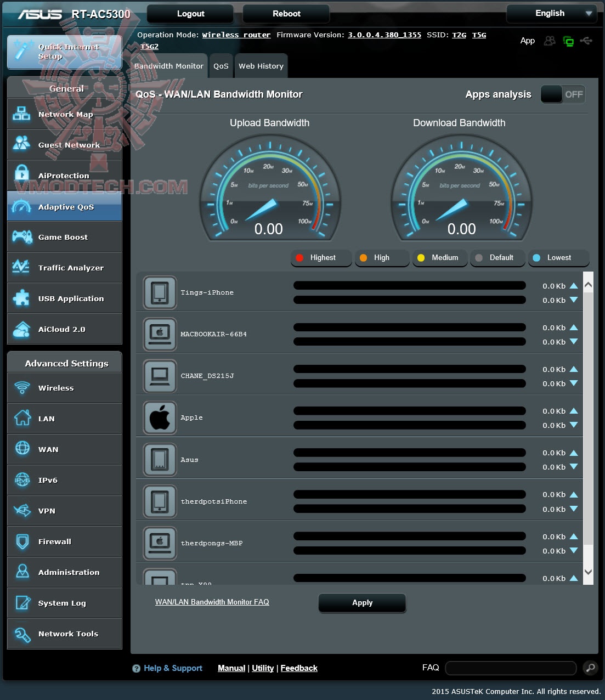Click Tings-iPhone upload bandwidth bar
Image resolution: width=605 pixels, height=700 pixels.
[409, 285]
